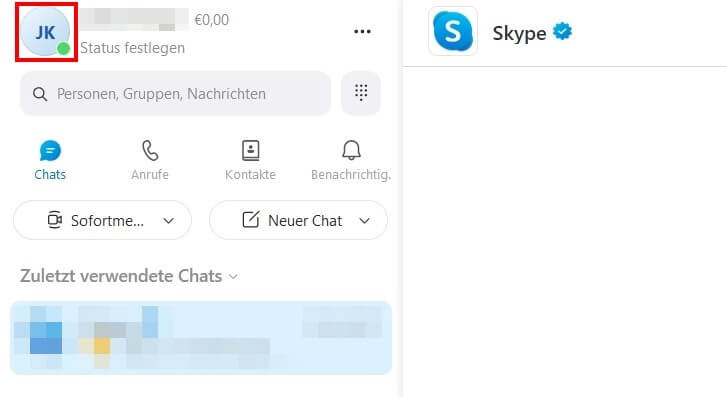727x397 pixels.
Task: Click the blue verified badge next to Skype
Action: click(562, 32)
